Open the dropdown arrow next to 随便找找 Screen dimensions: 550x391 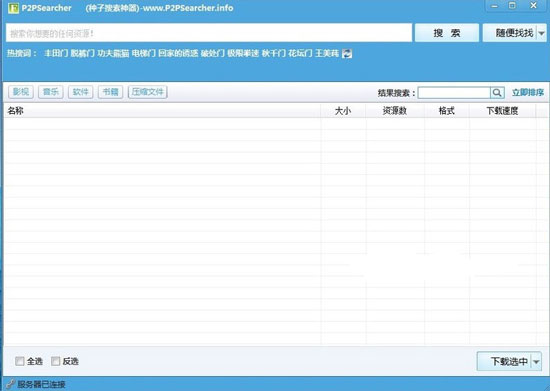(x=542, y=33)
